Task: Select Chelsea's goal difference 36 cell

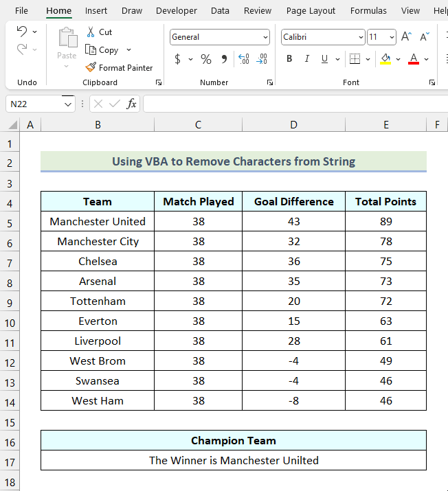Action: pyautogui.click(x=294, y=261)
